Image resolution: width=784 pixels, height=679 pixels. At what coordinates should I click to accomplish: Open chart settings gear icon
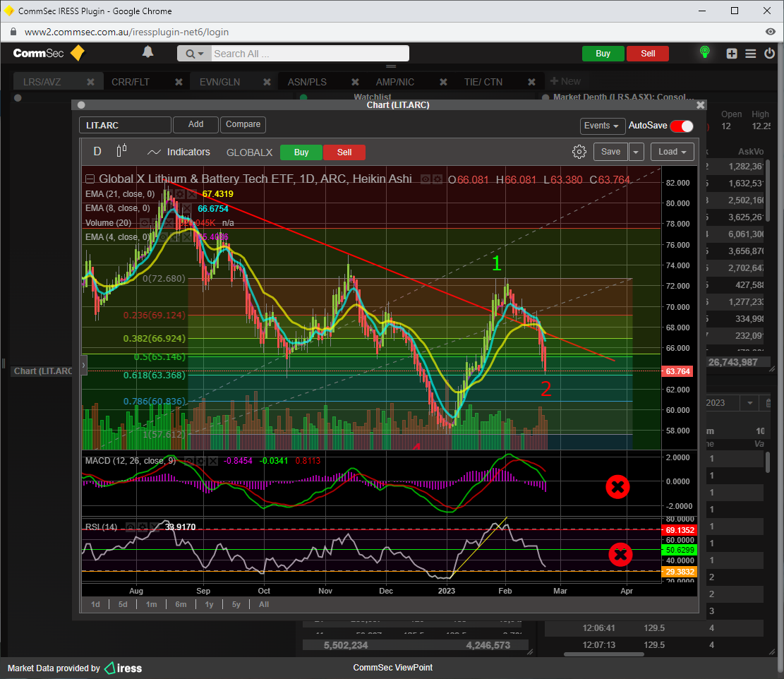click(x=579, y=152)
